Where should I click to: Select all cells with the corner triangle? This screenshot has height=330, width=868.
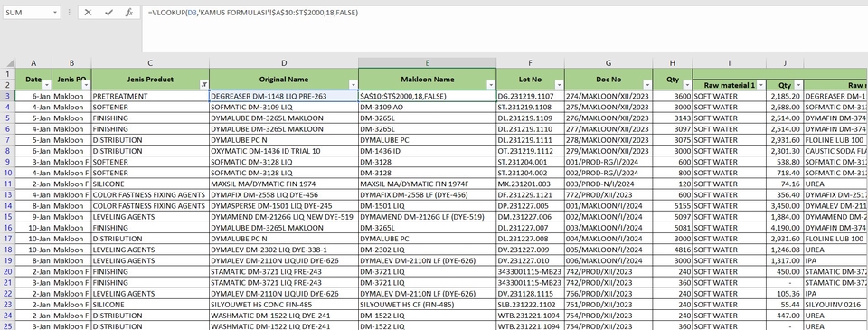(8, 63)
